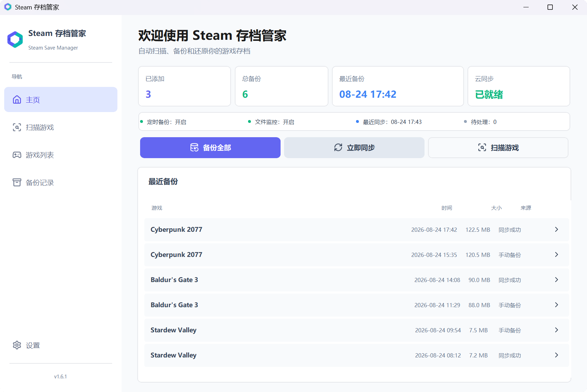The width and height of the screenshot is (587, 392).
Task: Click the 定时备份：开启 status text
Action: coord(167,122)
